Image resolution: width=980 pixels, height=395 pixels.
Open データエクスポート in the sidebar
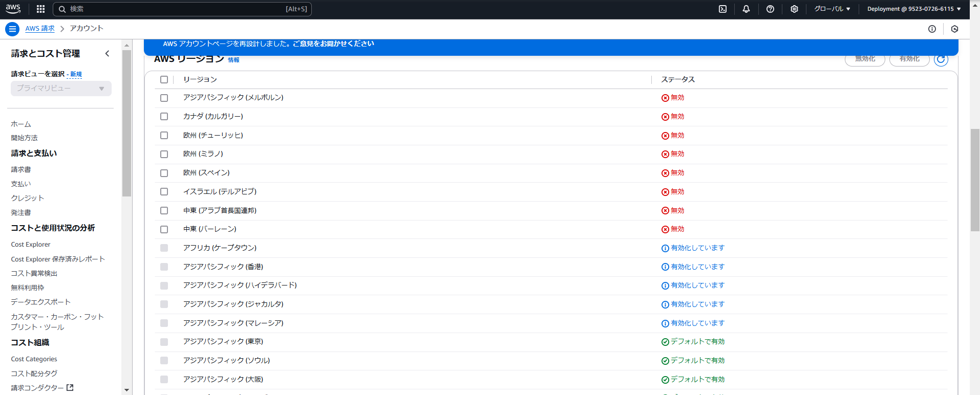coord(41,302)
